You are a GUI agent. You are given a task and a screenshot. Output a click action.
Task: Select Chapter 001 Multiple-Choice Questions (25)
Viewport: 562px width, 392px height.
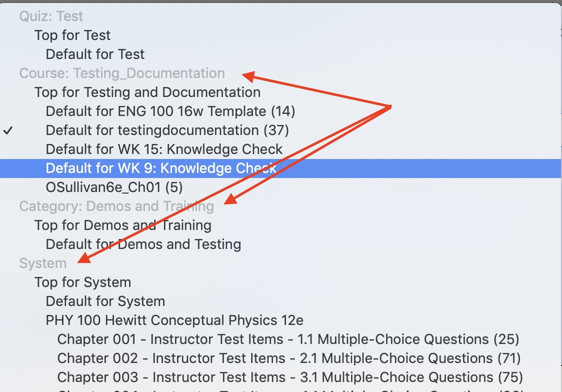click(288, 339)
